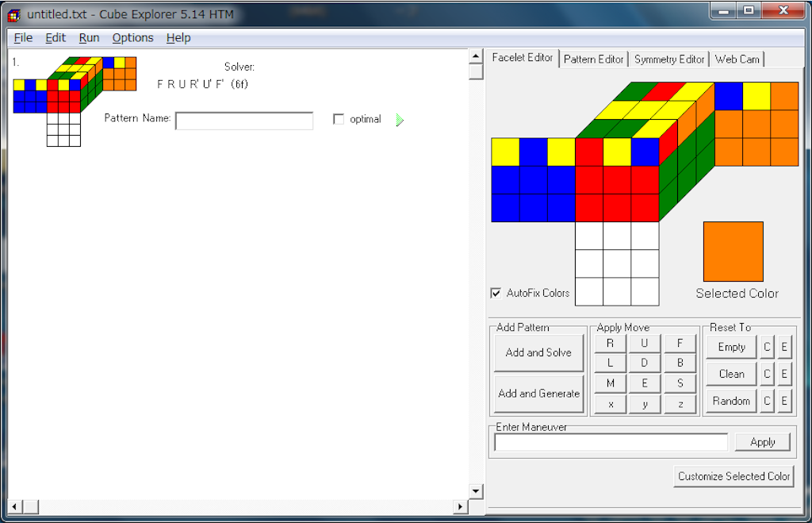Click the C button beside Clean
This screenshot has height=523, width=812.
[x=767, y=375]
